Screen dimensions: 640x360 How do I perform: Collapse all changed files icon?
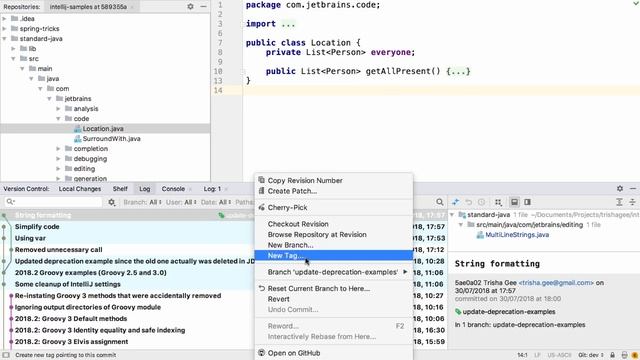[x=632, y=202]
